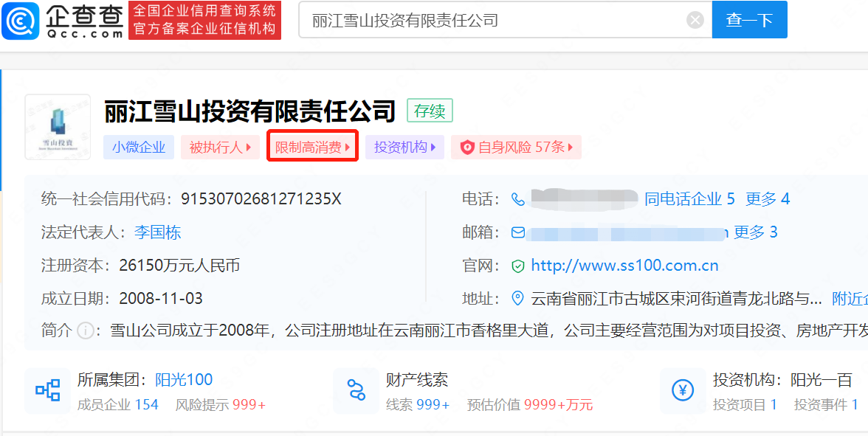Open 成员企业 154 list
This screenshot has width=868, height=436.
click(x=118, y=405)
